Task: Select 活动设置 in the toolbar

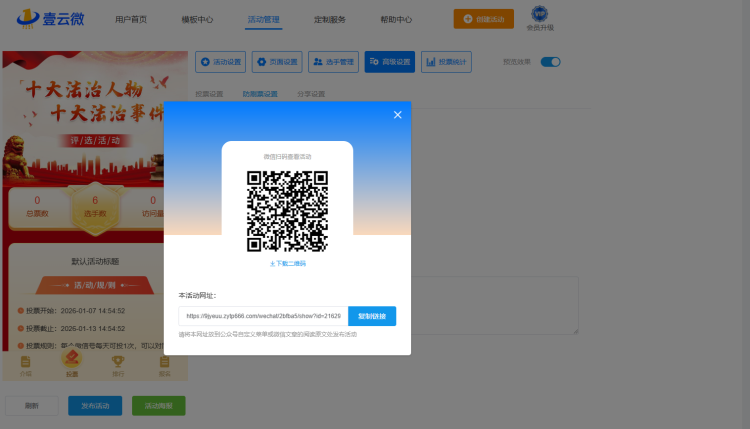Action: point(221,62)
